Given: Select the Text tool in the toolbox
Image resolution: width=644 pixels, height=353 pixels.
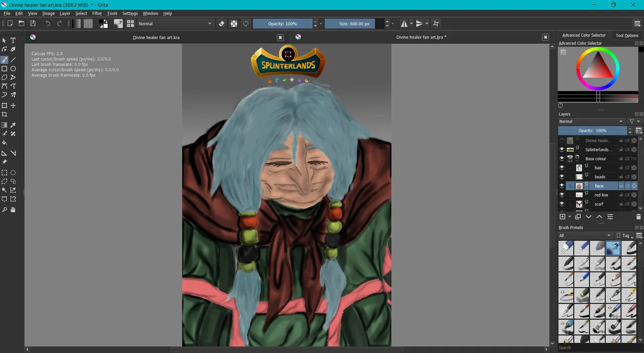Looking at the screenshot, I should pyautogui.click(x=13, y=40).
